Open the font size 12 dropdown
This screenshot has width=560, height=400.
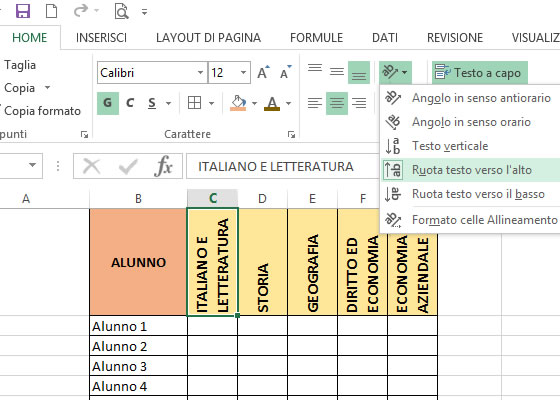click(243, 72)
